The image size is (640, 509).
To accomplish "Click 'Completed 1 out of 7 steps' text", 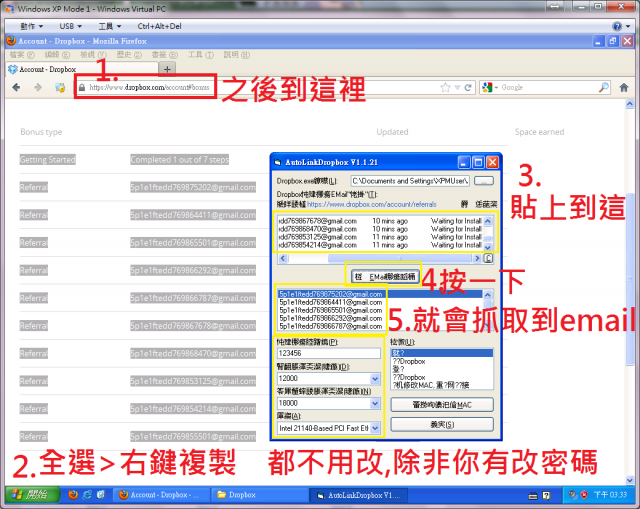I will tap(180, 160).
